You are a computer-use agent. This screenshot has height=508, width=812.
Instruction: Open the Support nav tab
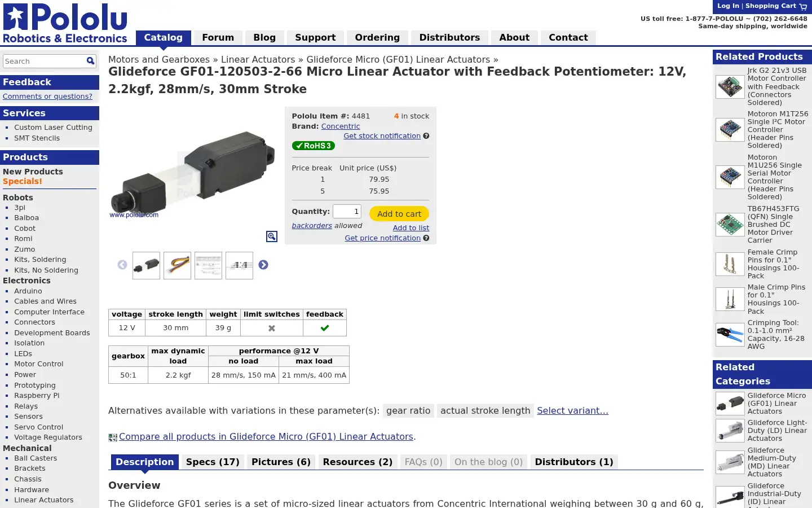(x=315, y=37)
